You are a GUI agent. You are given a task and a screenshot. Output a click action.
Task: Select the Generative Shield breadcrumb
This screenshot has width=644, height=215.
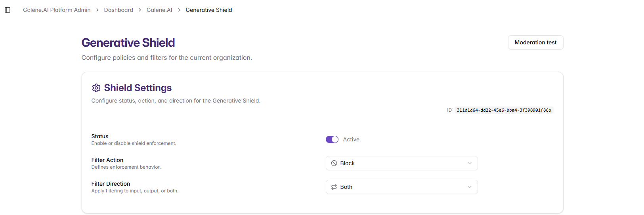209,10
